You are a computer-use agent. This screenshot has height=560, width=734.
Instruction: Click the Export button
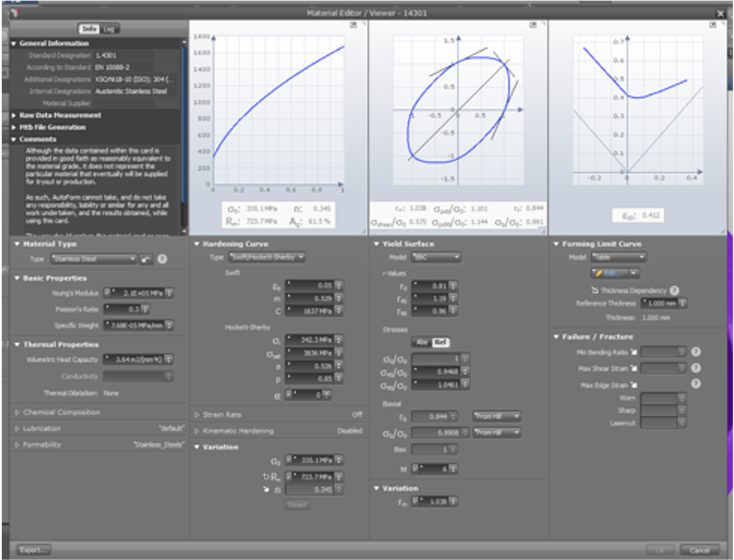[x=34, y=549]
